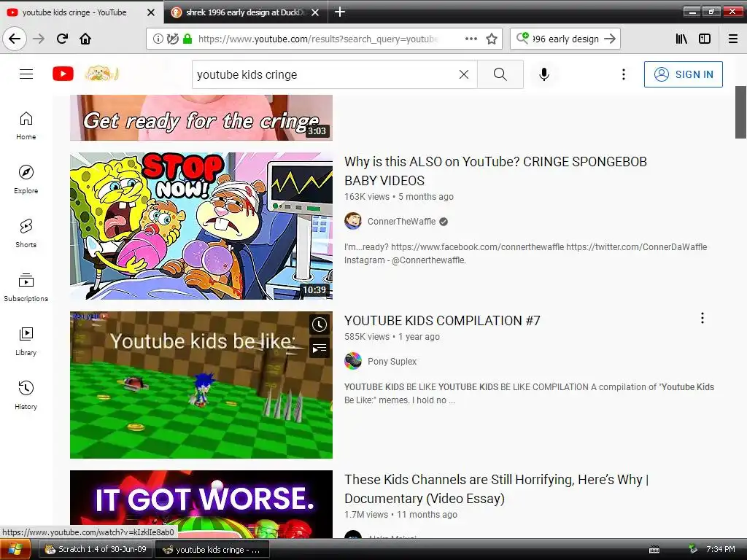Open the ConnerTheWaffle channel avatar
This screenshot has height=560, width=747.
click(353, 222)
